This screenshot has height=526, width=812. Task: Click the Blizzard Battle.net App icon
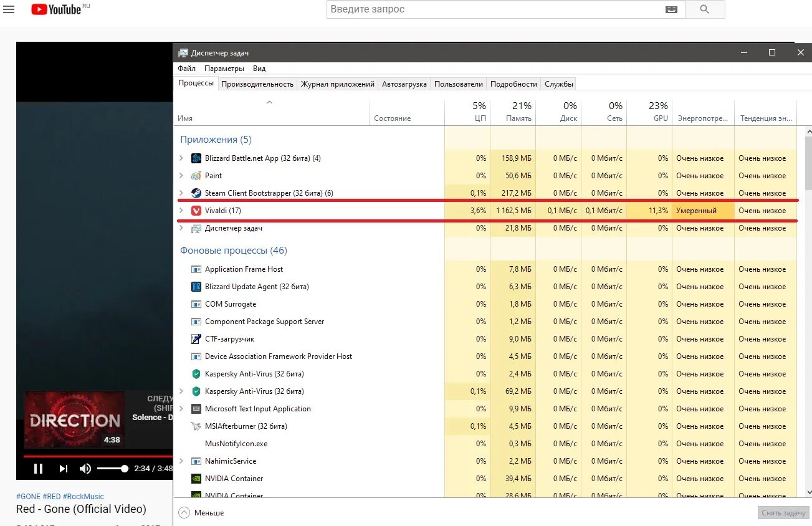(x=196, y=158)
